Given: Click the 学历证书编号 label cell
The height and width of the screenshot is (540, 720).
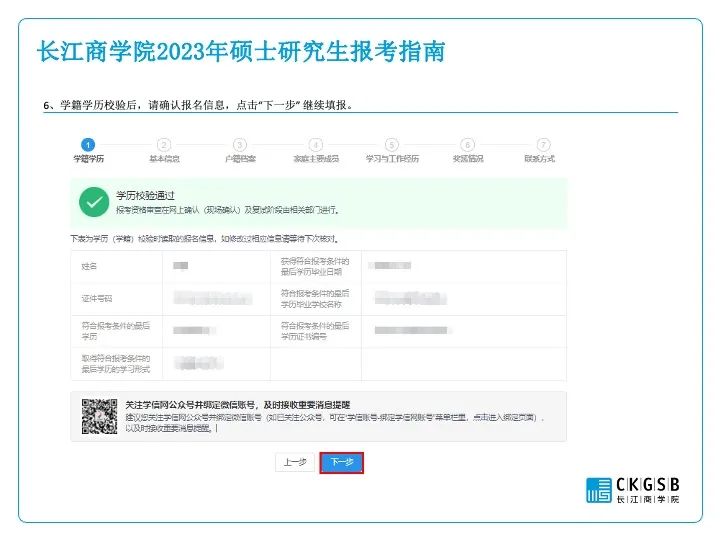Looking at the screenshot, I should 315,331.
